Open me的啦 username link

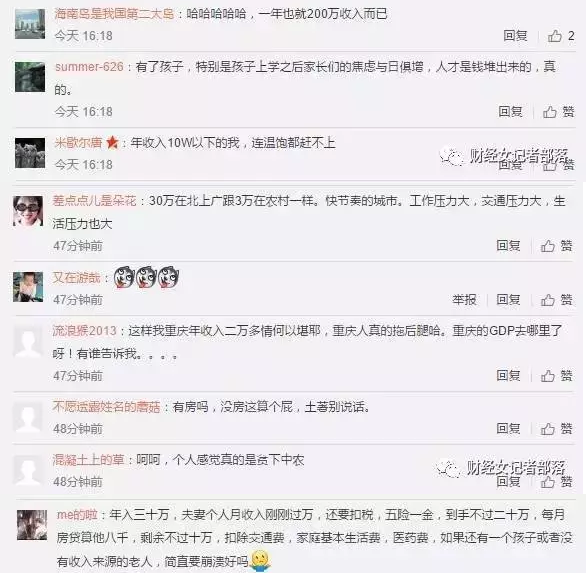(77, 515)
